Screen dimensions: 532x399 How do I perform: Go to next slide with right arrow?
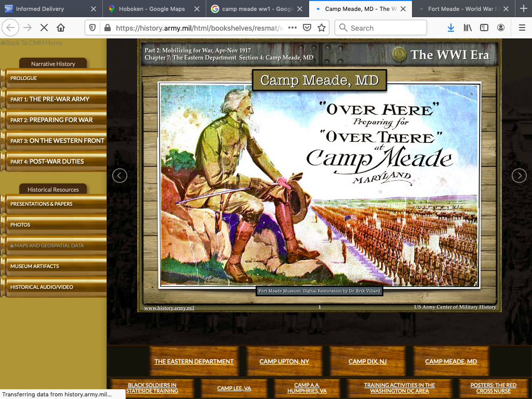coord(519,176)
